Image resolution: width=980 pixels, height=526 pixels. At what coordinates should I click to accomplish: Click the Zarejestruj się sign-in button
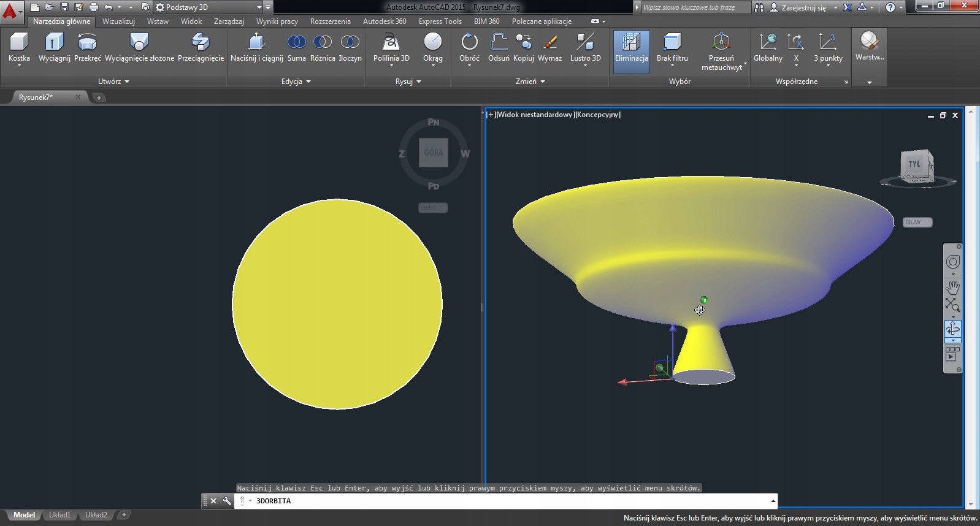(803, 7)
